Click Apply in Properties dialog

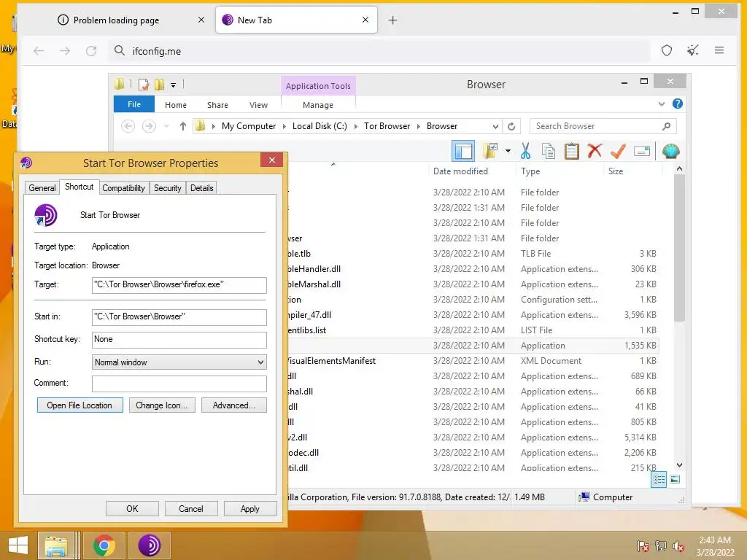pyautogui.click(x=249, y=508)
